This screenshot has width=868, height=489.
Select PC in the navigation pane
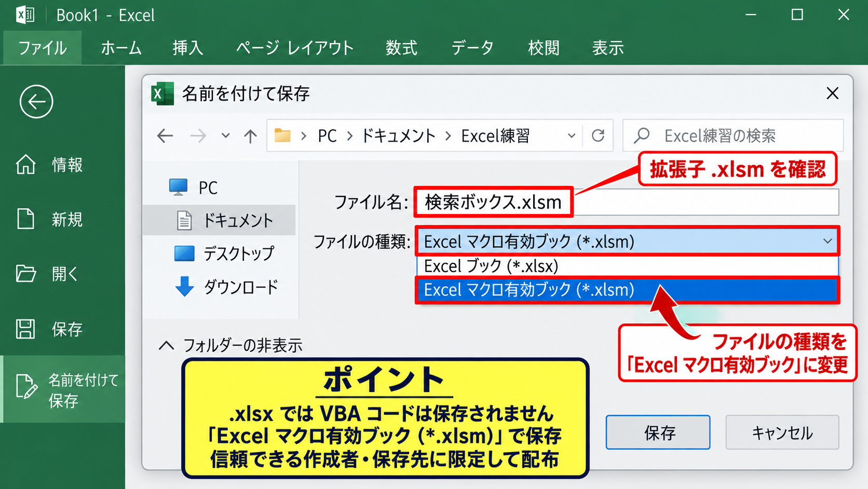[193, 188]
